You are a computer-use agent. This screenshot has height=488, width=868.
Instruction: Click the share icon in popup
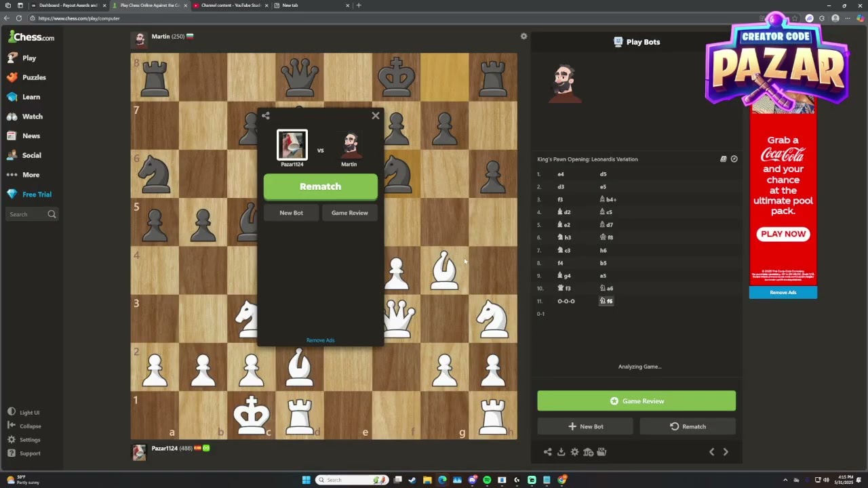tap(266, 116)
